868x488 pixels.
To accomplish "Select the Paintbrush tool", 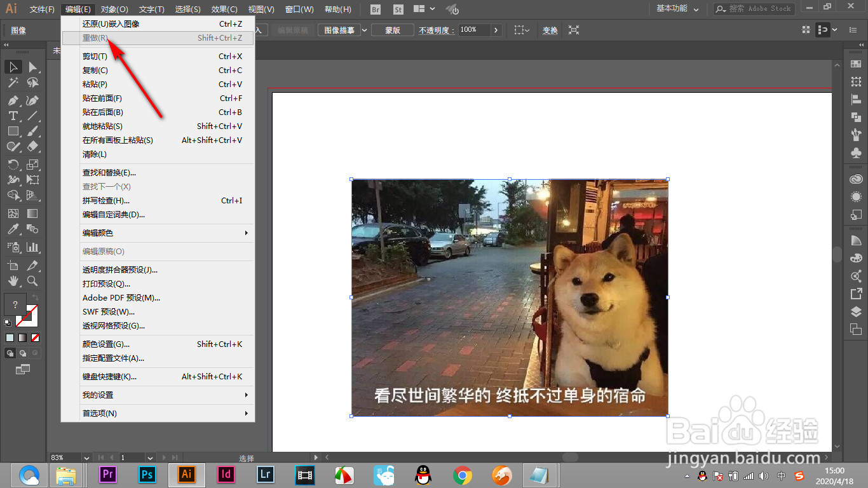I will (32, 131).
